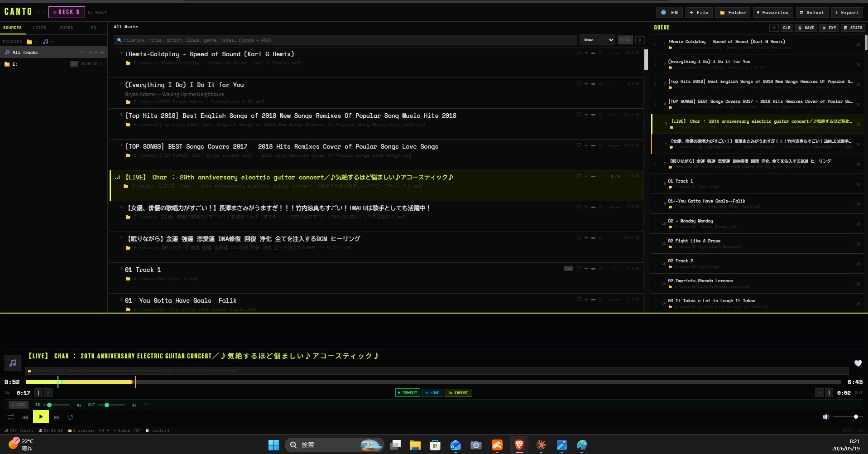Open File Explorer from taskbar
Screen dimensions: 868x454
pyautogui.click(x=415, y=445)
